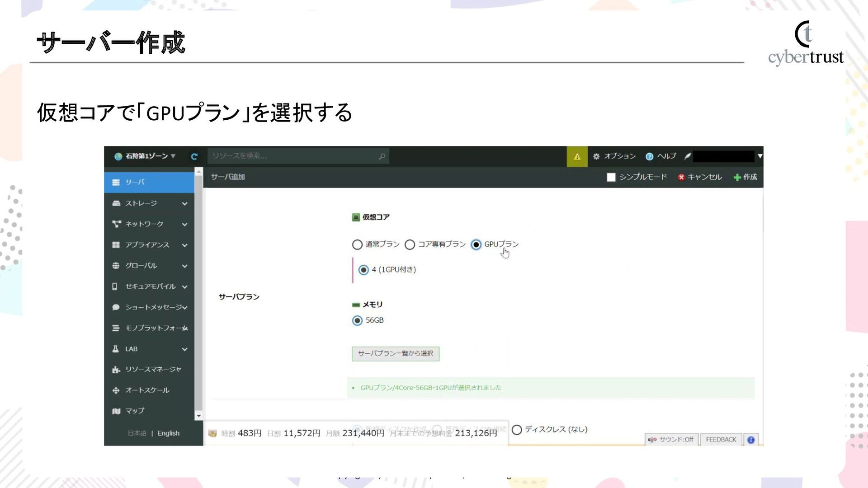Expand the アプライアンス chevron
868x488 pixels.
coord(184,245)
